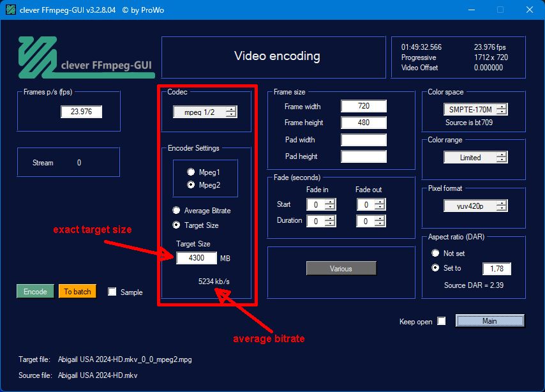Screen dimensions: 545x392
Task: Select the Mpeg2 radio button
Action: point(191,185)
